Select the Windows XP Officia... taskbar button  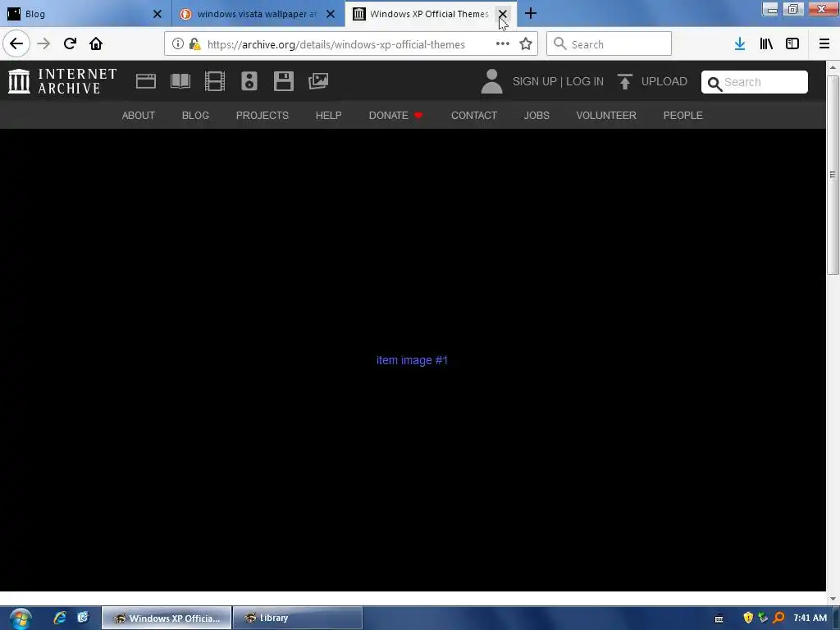pyautogui.click(x=167, y=619)
